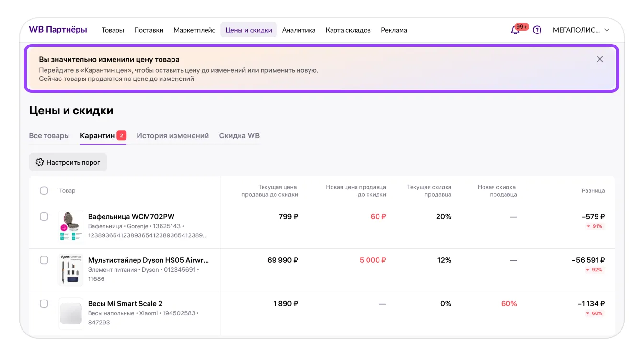Click the Новая скидка продавца column header
This screenshot has width=644, height=356.
pyautogui.click(x=497, y=191)
